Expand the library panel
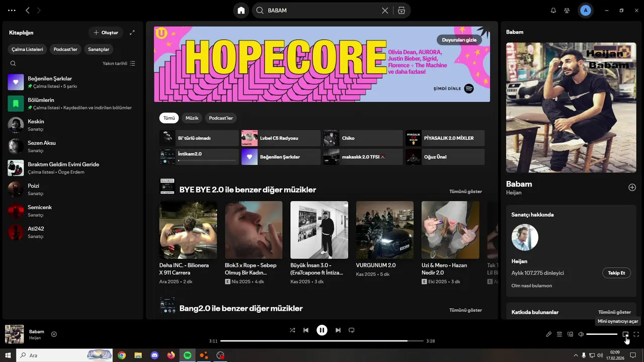The image size is (644, 362). coord(132,33)
